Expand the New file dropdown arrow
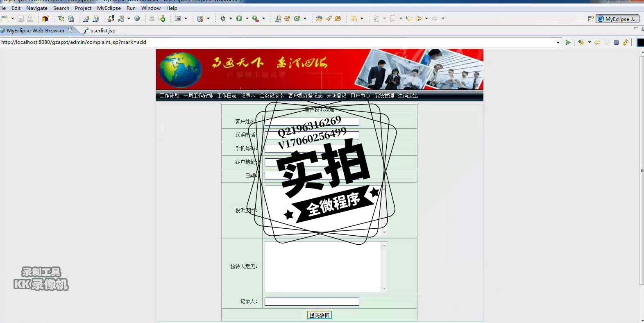Image resolution: width=644 pixels, height=323 pixels. click(x=12, y=18)
